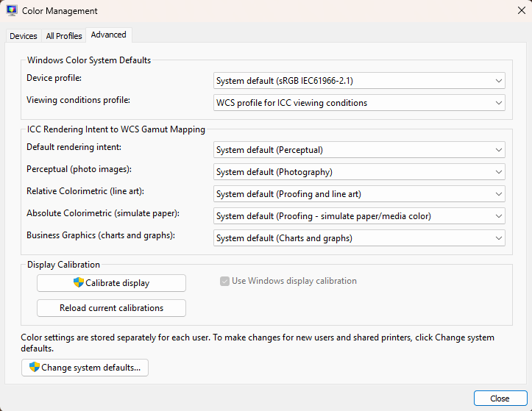Switch to the Devices tab
The image size is (532, 411).
pyautogui.click(x=24, y=36)
